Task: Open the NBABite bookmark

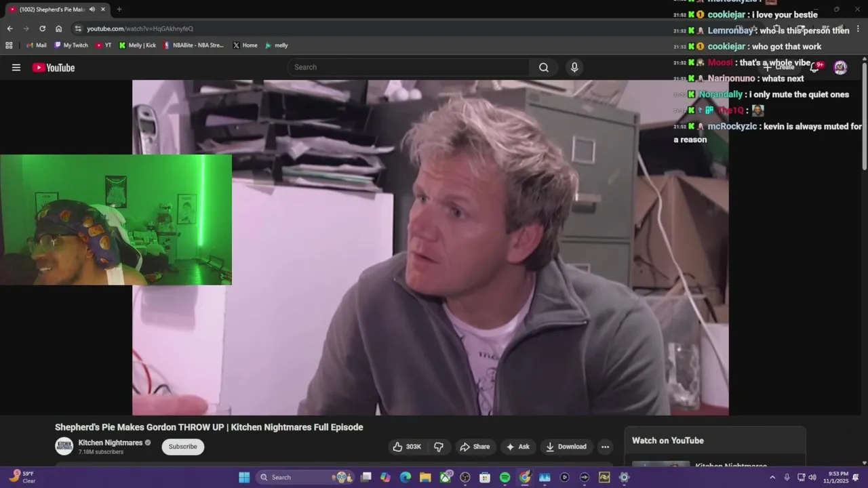Action: pyautogui.click(x=193, y=45)
